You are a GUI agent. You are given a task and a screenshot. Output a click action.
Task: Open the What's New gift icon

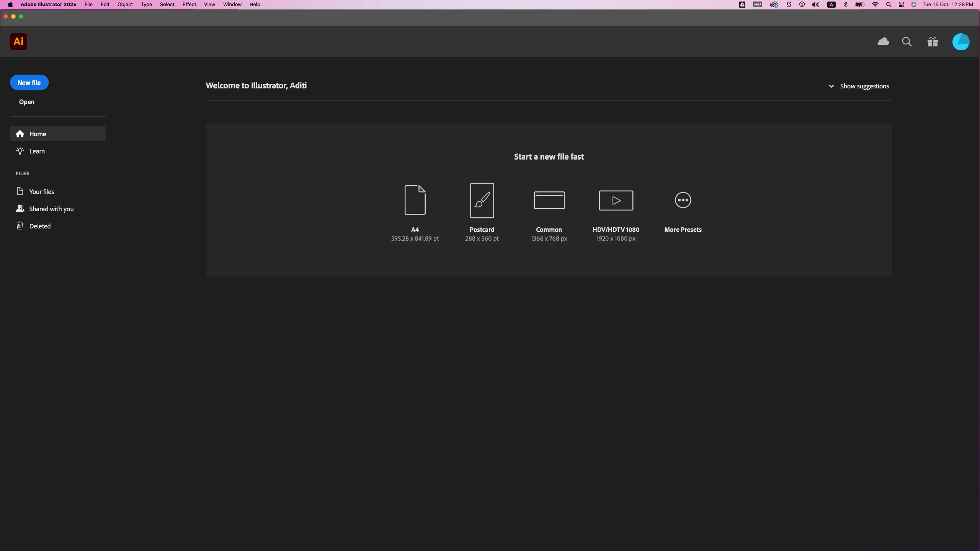[933, 42]
